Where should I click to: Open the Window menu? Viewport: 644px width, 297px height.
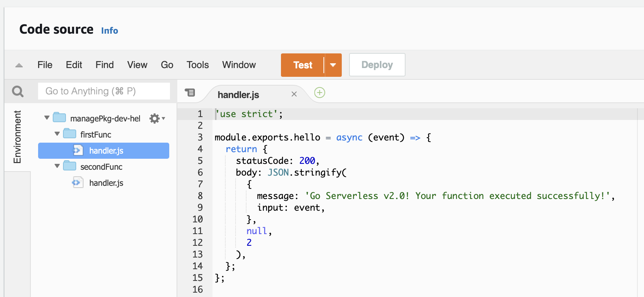(239, 65)
